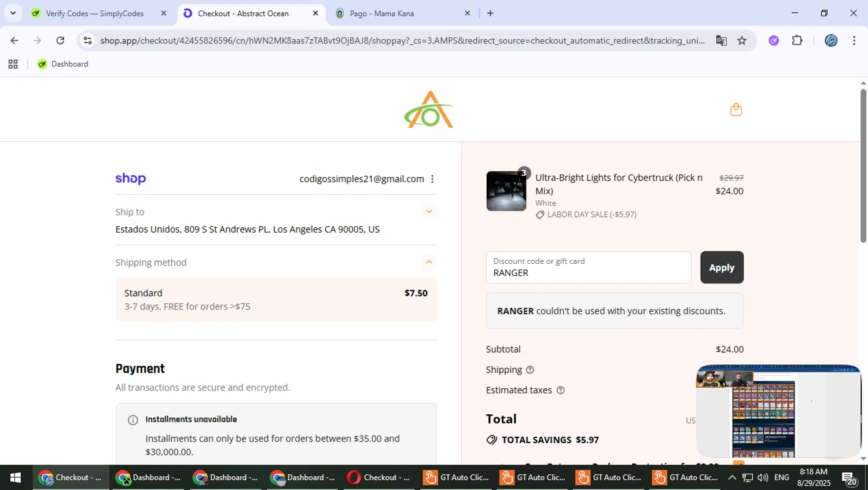Click the picture-in-picture video overlay

pos(779,411)
